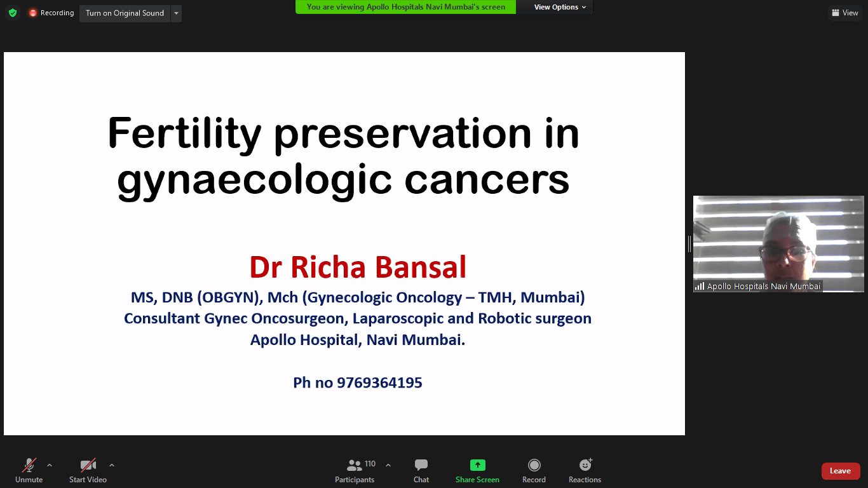Turn on Original Sound
The width and height of the screenshot is (868, 488).
point(125,13)
